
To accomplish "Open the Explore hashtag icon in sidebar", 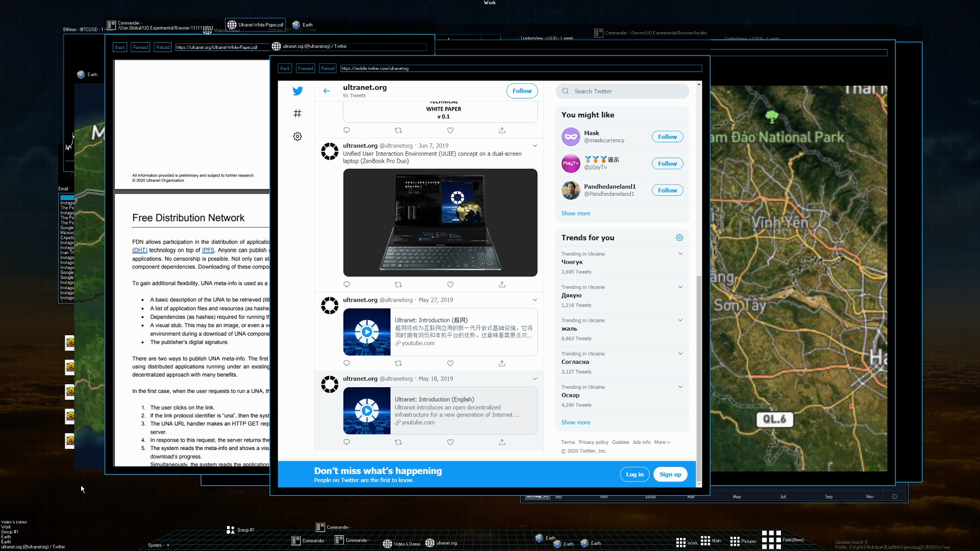I will point(298,113).
